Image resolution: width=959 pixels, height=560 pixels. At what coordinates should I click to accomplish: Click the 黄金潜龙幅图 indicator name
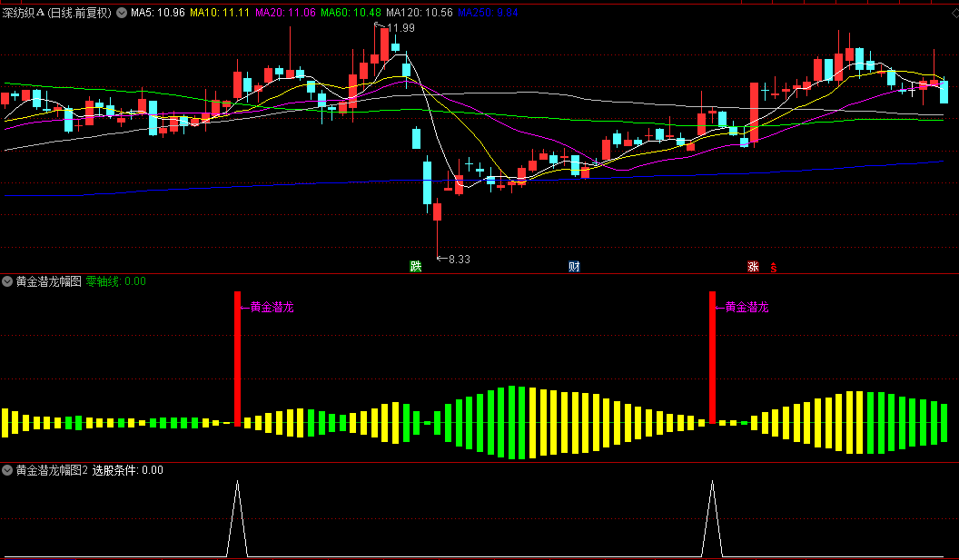coord(48,281)
